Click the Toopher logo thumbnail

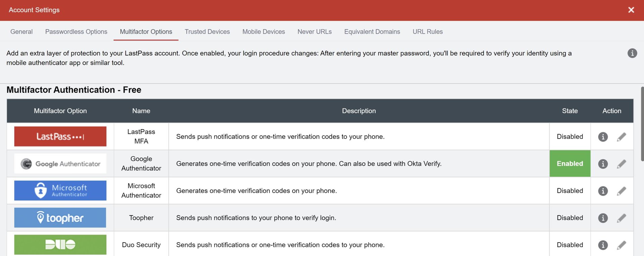pos(60,217)
